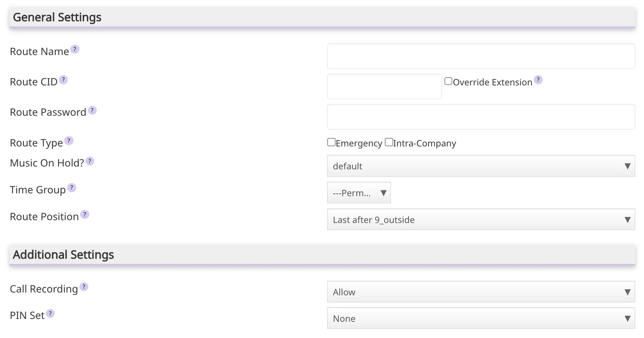Toggle the Override Extension checkbox
This screenshot has height=338, width=644.
point(448,80)
